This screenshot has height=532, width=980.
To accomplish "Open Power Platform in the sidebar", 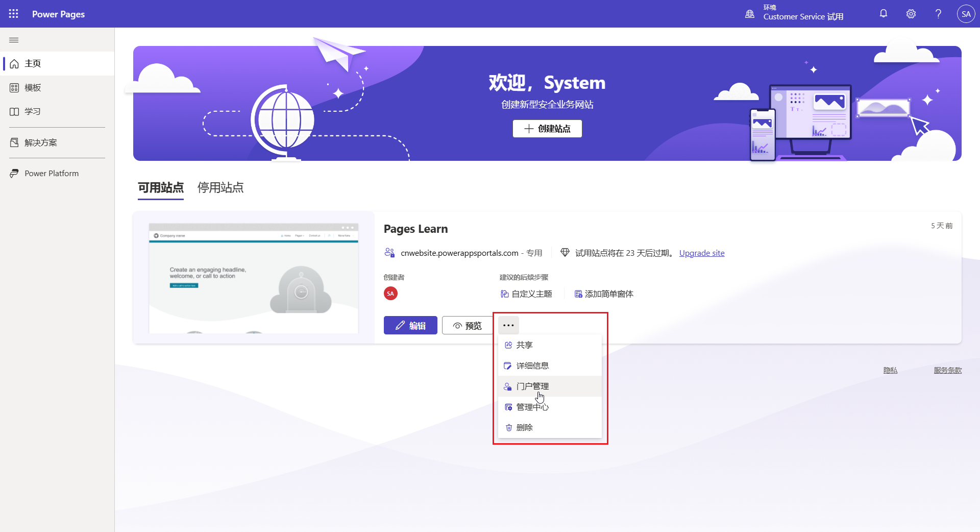I will tap(57, 173).
